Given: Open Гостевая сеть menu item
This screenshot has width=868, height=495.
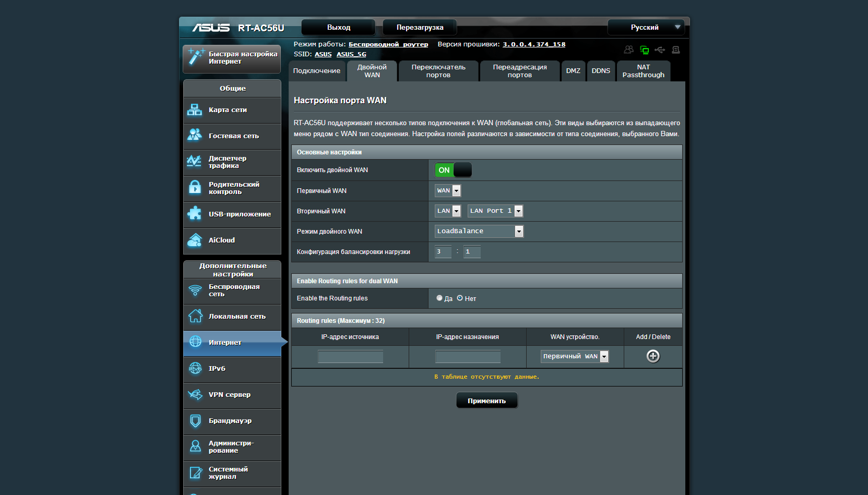Looking at the screenshot, I should tap(232, 136).
